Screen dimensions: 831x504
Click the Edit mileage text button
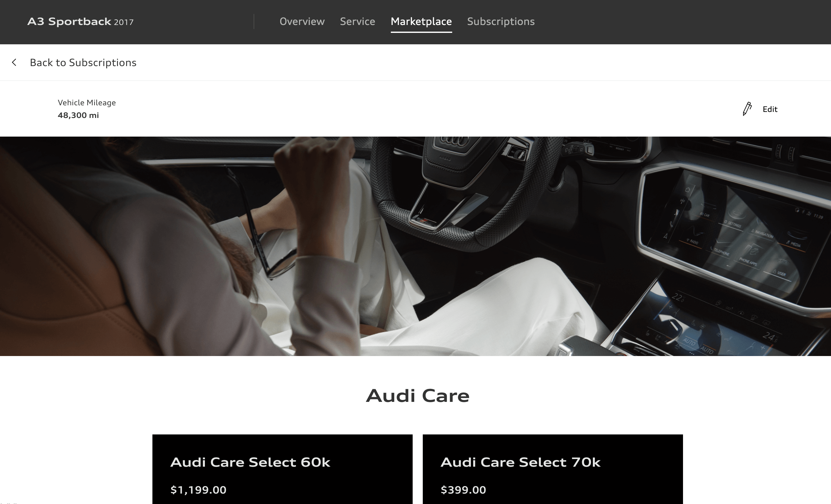770,109
